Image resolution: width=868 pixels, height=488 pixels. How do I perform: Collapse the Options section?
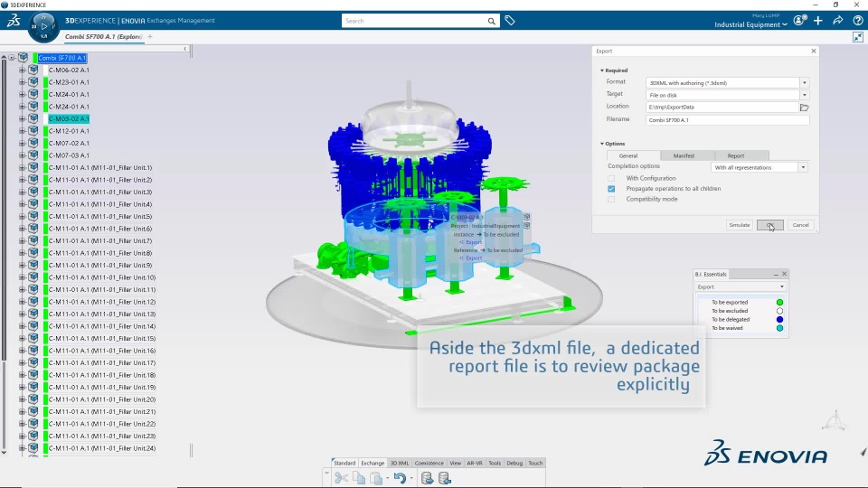[x=602, y=144]
